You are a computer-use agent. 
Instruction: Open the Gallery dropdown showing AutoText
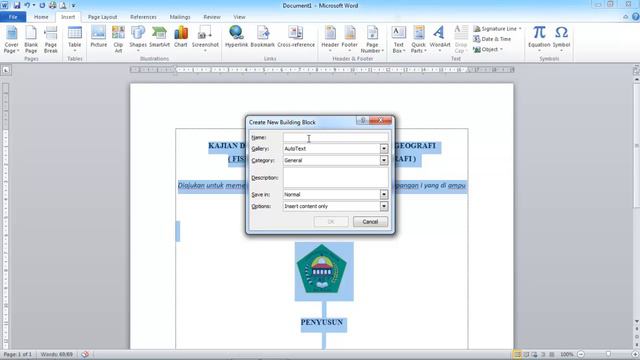[384, 149]
